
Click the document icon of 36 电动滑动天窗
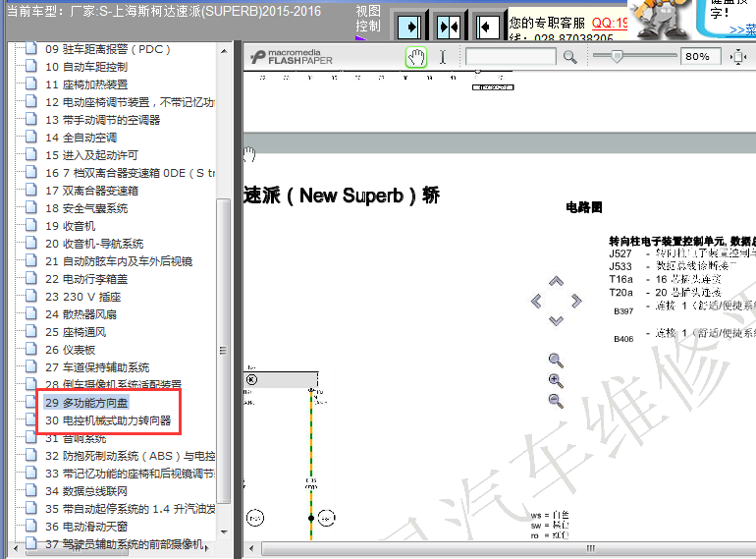pyautogui.click(x=31, y=526)
